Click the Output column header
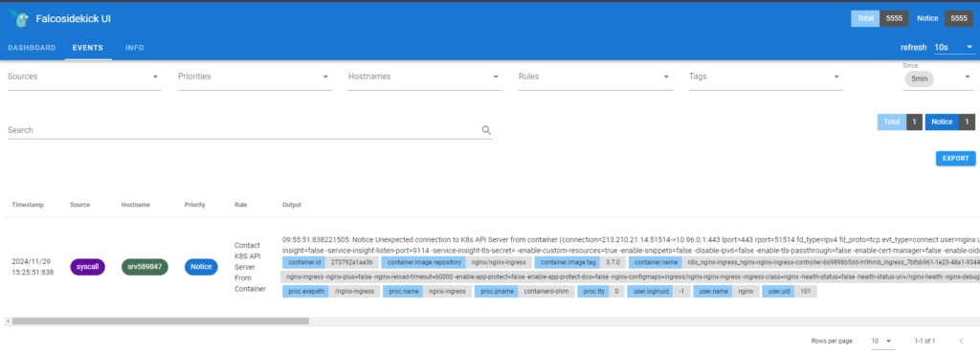 [x=292, y=205]
